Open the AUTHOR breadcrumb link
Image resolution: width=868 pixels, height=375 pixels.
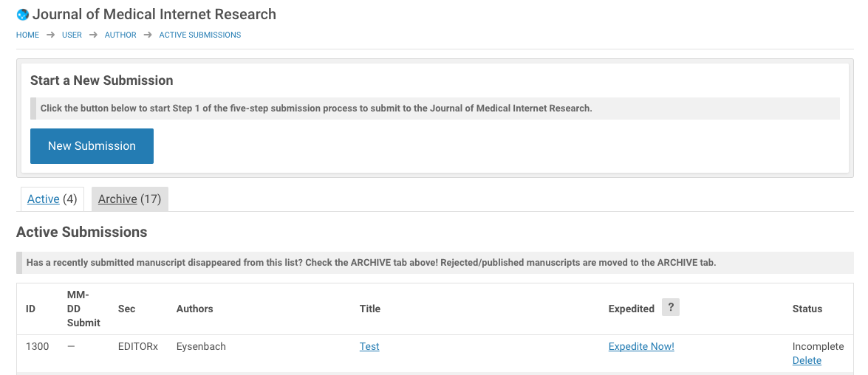pos(120,35)
